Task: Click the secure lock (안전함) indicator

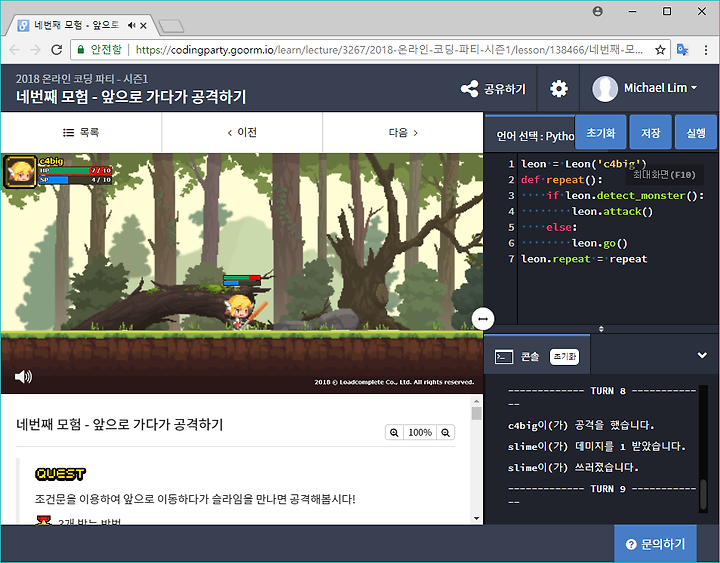Action: tap(99, 50)
